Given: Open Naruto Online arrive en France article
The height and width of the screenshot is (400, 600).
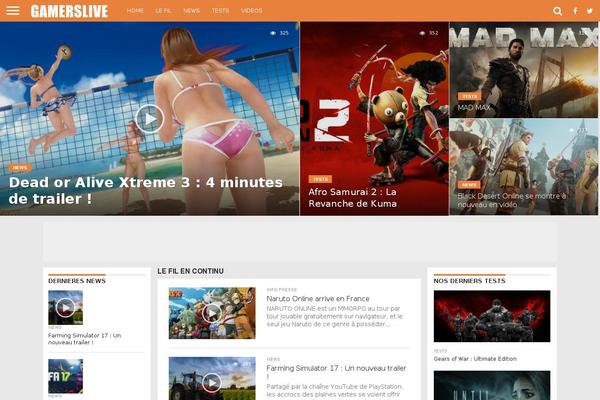Looking at the screenshot, I should click(x=318, y=299).
